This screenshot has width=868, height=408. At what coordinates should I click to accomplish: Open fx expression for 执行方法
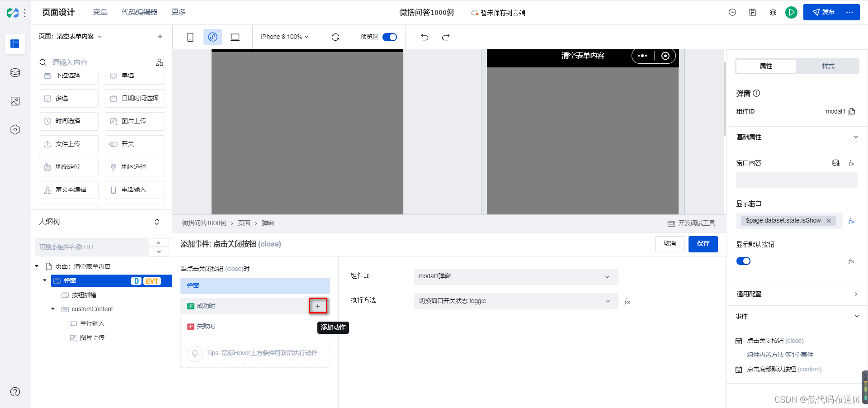point(627,302)
